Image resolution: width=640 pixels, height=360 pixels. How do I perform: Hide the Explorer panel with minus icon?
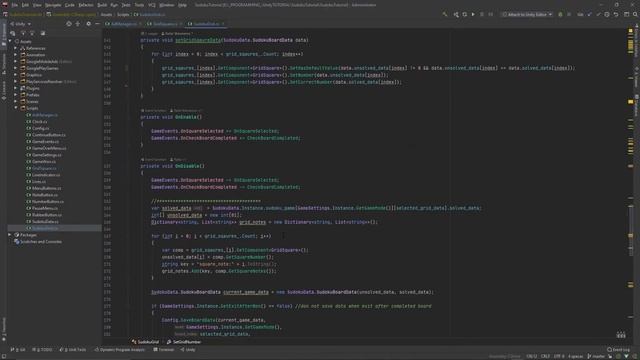point(97,24)
